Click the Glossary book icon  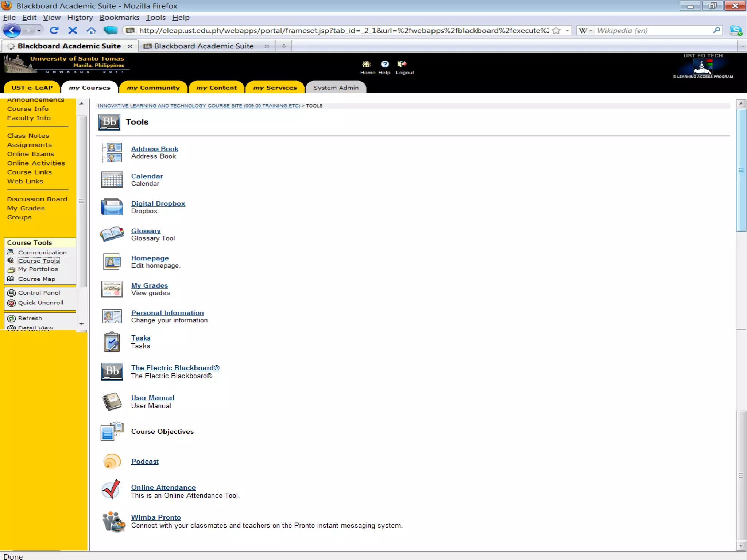[x=112, y=234]
